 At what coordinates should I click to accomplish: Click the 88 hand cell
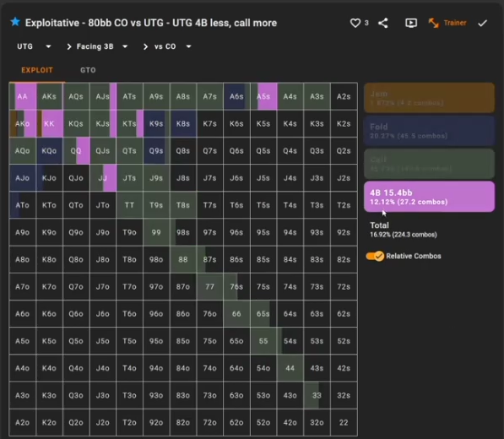click(183, 259)
